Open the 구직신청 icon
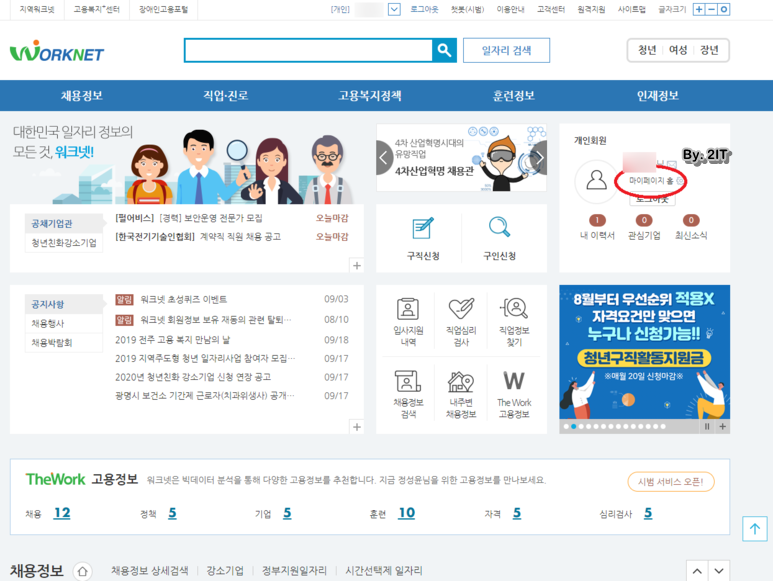The height and width of the screenshot is (581, 773). click(423, 228)
